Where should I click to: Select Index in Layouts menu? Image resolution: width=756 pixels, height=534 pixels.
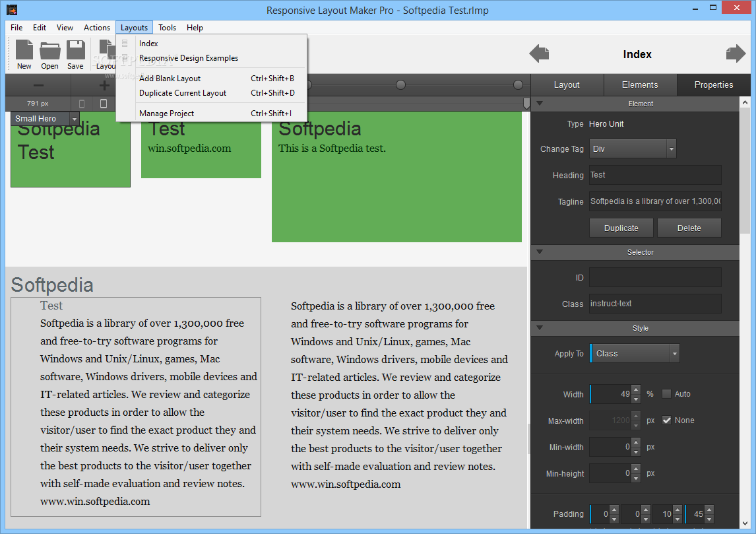coord(211,44)
